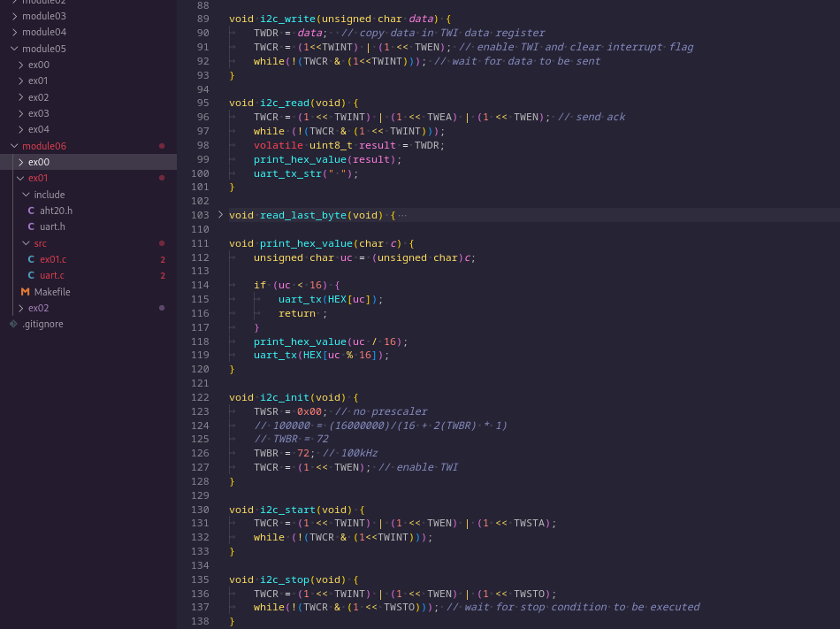This screenshot has height=629, width=840.
Task: Click line number 122 in the gutter
Action: (201, 397)
